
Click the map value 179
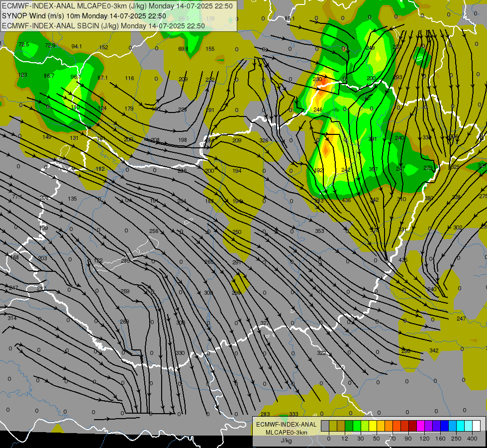tap(129, 109)
